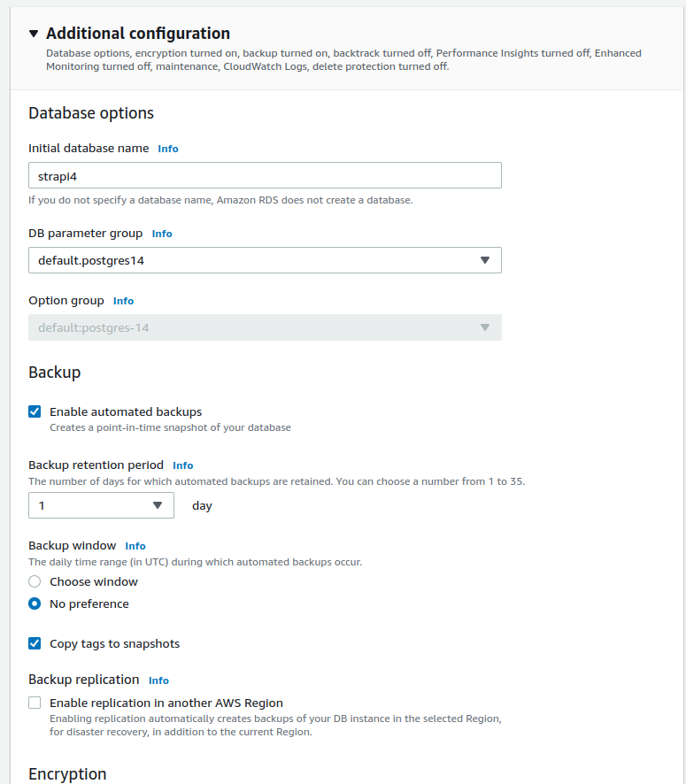686x784 pixels.
Task: Click the disclosure triangle before Additional configuration
Action: tap(34, 34)
